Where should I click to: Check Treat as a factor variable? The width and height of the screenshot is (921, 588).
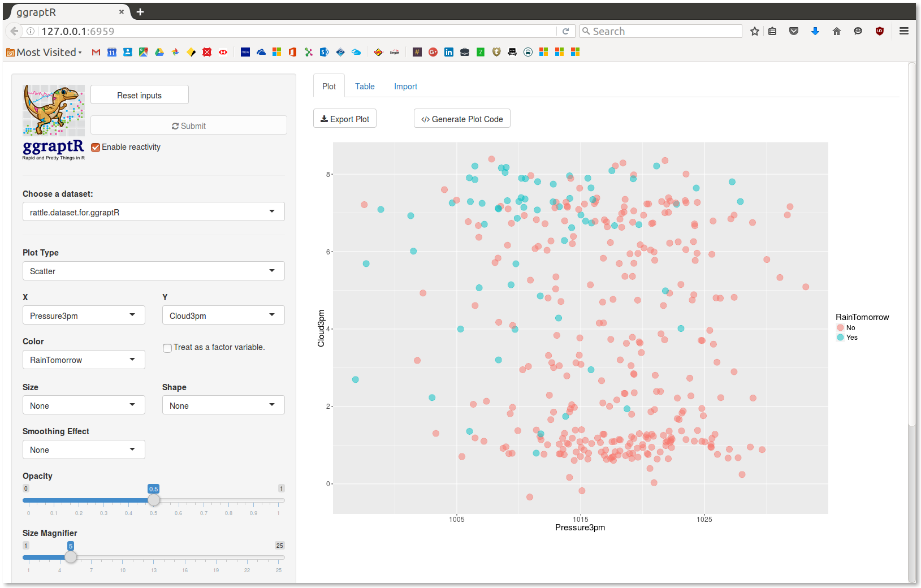coord(167,348)
